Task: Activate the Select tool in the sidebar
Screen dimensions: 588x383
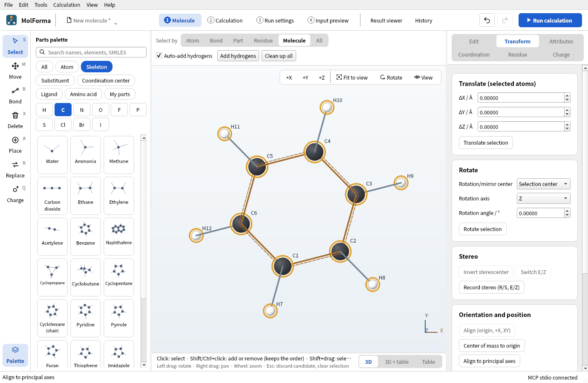Action: tap(15, 46)
